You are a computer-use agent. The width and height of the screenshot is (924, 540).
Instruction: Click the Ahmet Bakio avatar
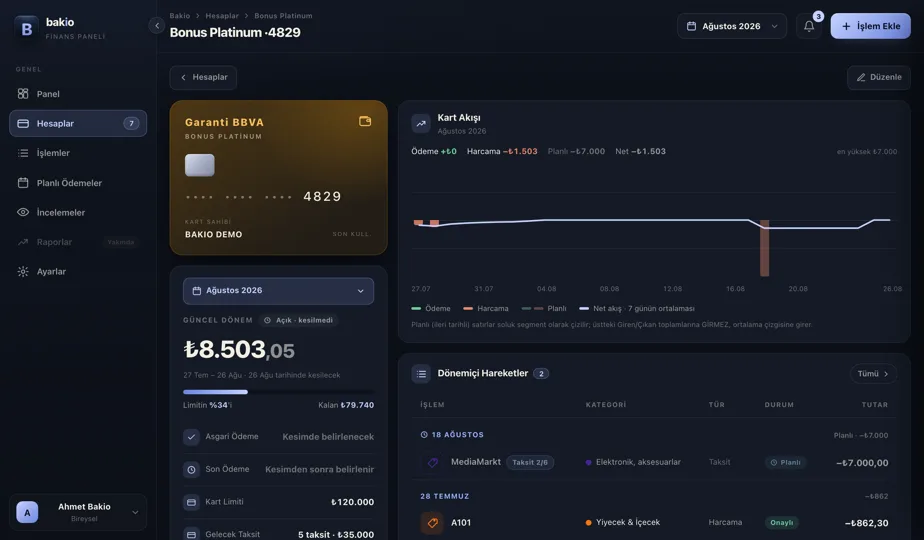click(27, 512)
